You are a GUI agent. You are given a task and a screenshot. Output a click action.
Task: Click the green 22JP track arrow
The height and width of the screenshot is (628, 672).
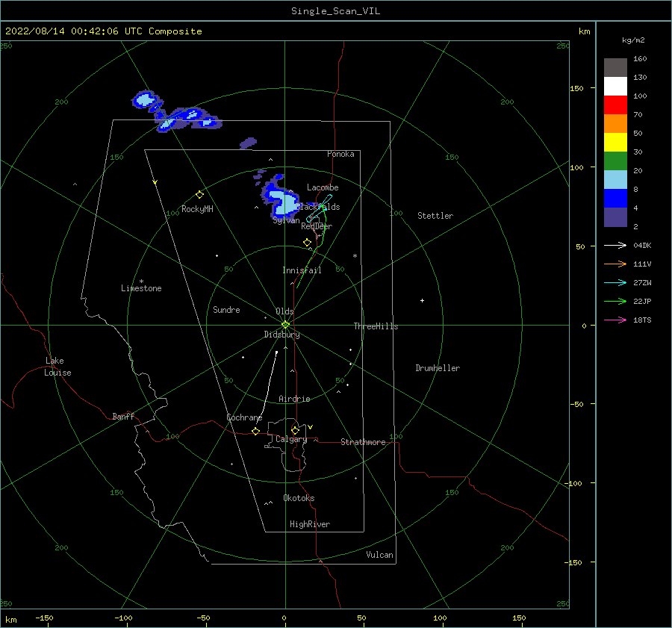click(615, 302)
